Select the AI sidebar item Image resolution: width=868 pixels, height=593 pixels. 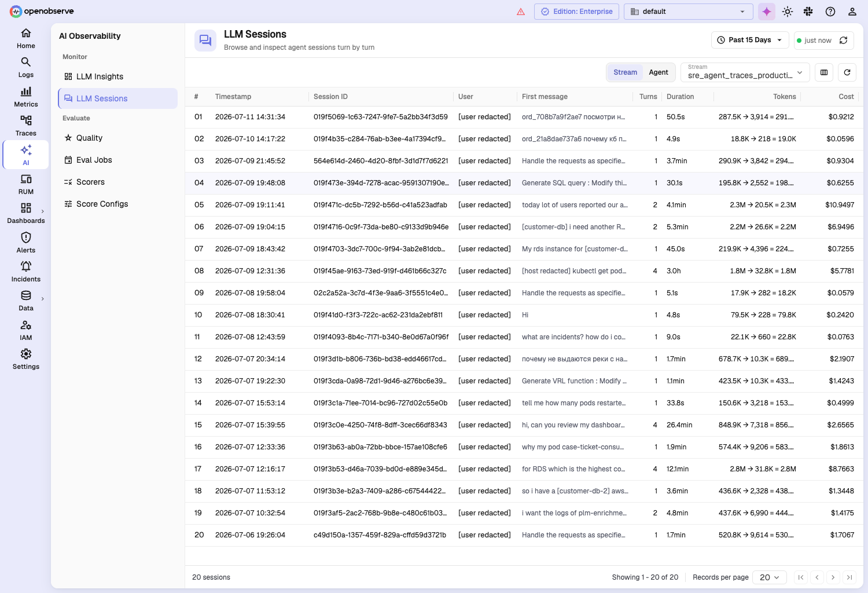26,155
